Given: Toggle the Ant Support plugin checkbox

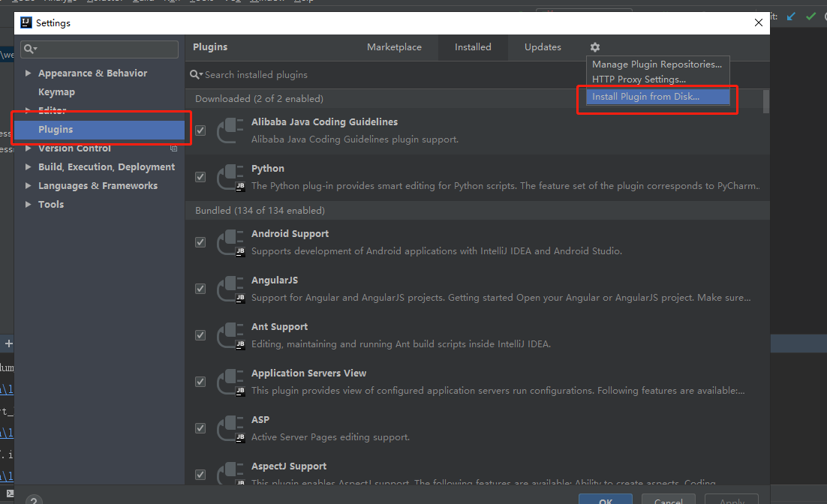Looking at the screenshot, I should pos(200,335).
